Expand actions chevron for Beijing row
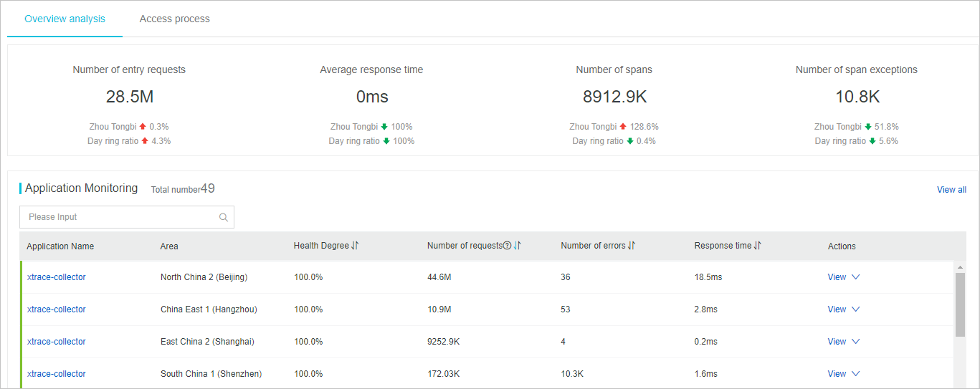The width and height of the screenshot is (980, 389). pos(855,277)
